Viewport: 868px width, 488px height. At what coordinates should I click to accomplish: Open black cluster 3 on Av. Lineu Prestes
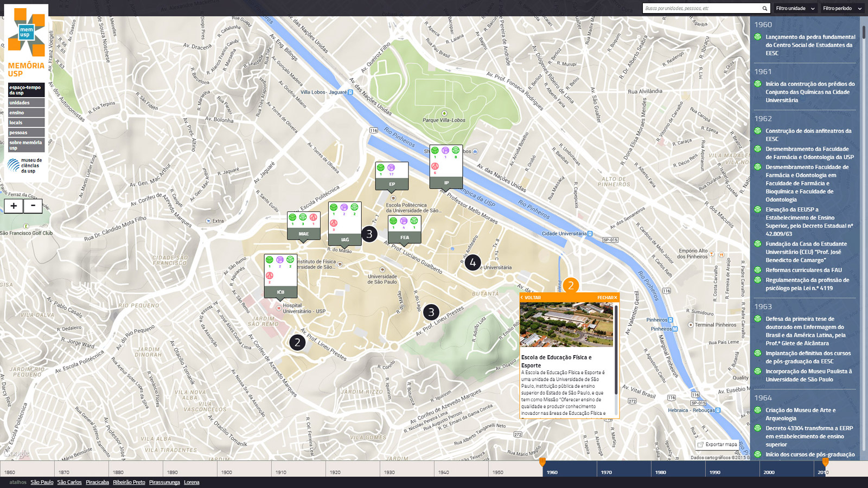click(x=431, y=312)
